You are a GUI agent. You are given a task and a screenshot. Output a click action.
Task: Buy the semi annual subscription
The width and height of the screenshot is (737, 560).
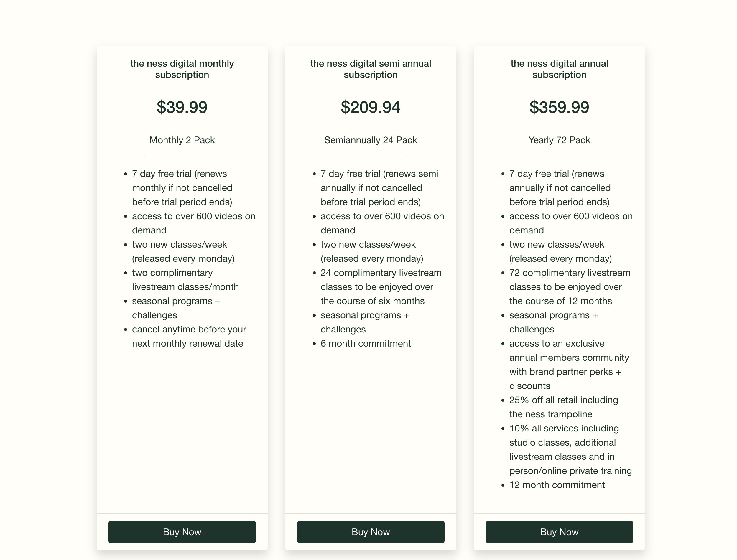tap(371, 532)
